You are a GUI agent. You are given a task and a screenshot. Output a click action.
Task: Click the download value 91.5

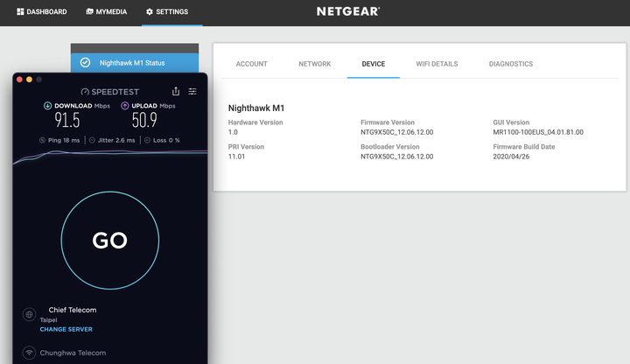tap(67, 120)
